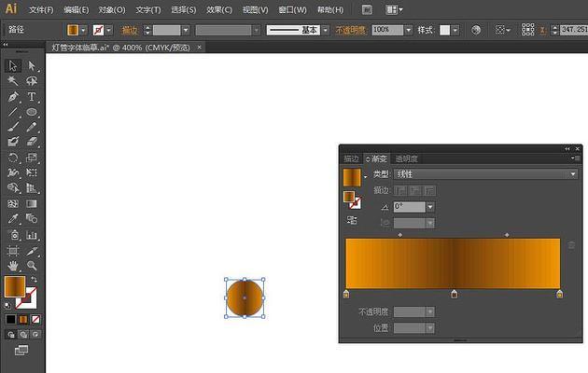Screen dimensions: 588x373
Task: Select the Artboard tool
Action: (x=13, y=251)
